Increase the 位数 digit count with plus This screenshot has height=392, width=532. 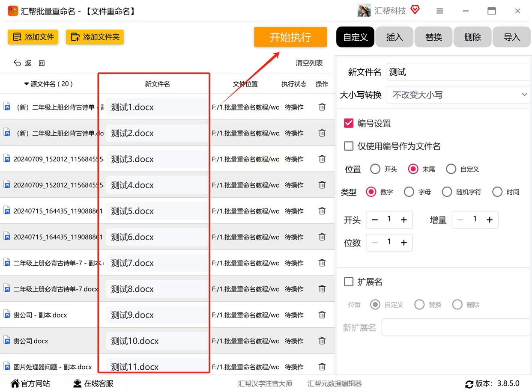coord(403,243)
